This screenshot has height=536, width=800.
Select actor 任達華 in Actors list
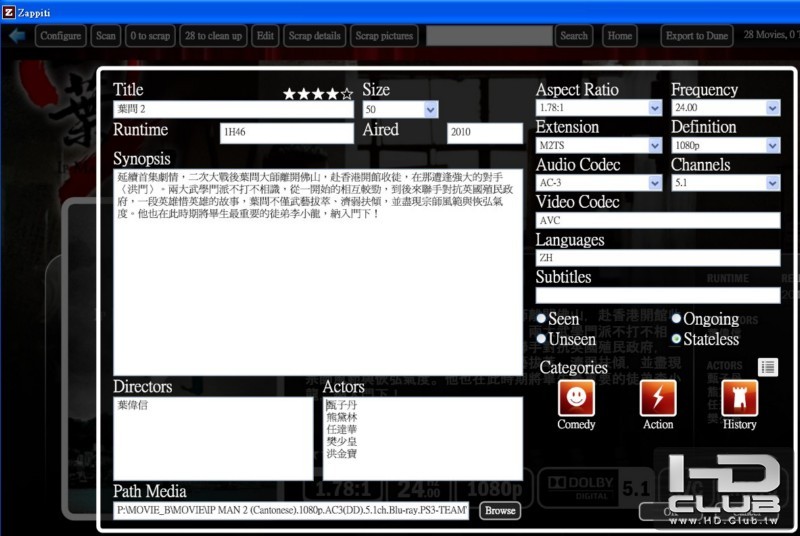[341, 429]
